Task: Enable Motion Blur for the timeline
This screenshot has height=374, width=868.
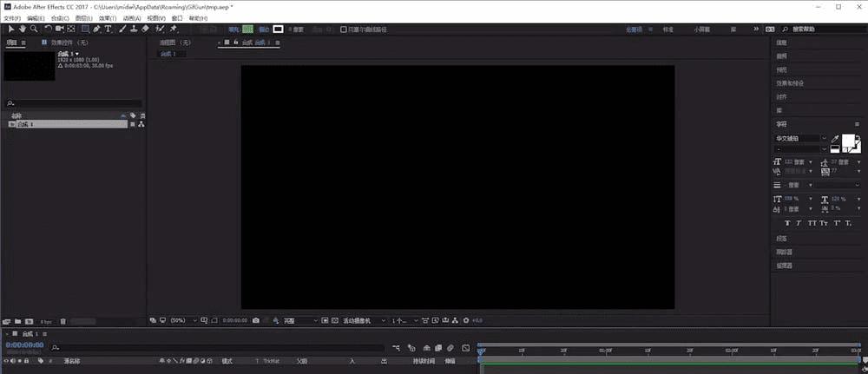Action: click(x=450, y=348)
